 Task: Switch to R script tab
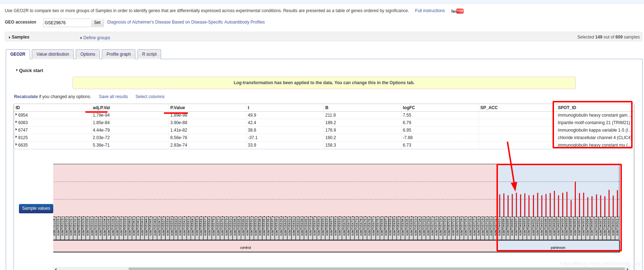click(x=149, y=54)
